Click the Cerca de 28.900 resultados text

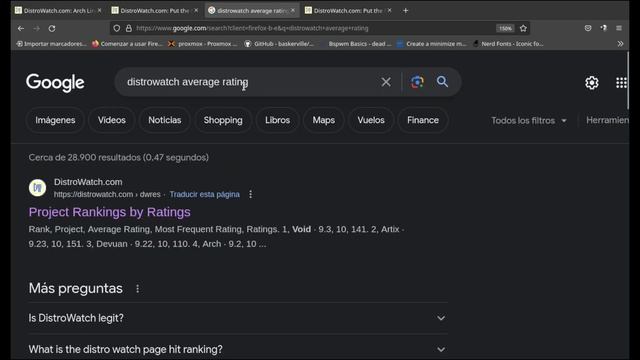pos(118,157)
